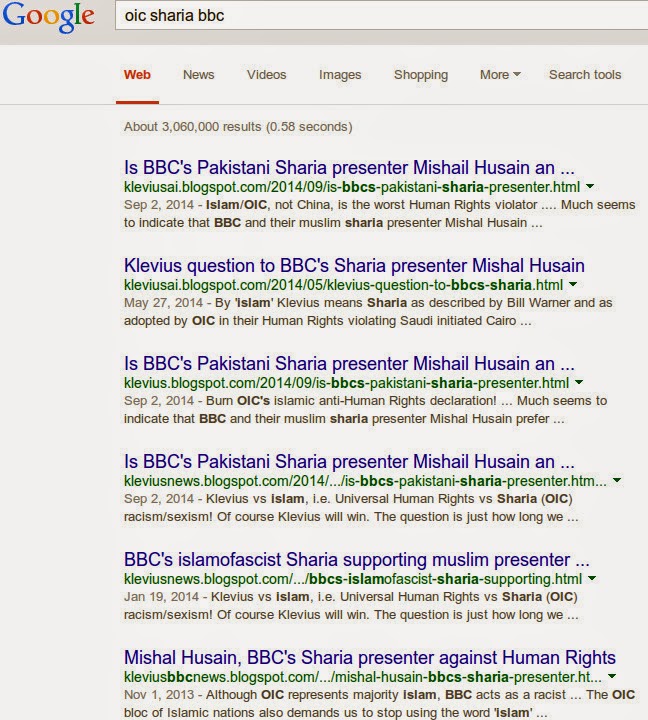Click snippet starting 'May 27, 2014 - By 'islam' Klevius'
The width and height of the screenshot is (648, 720).
click(x=368, y=312)
